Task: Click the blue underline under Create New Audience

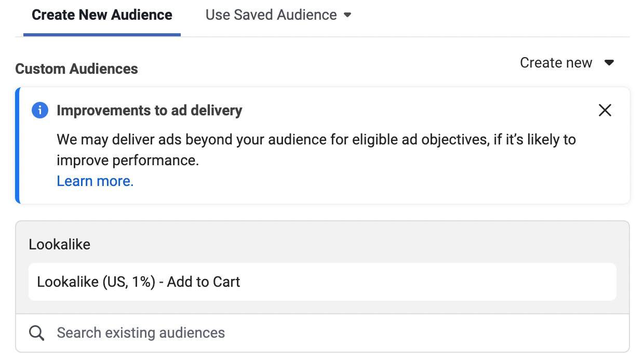Action: [102, 35]
